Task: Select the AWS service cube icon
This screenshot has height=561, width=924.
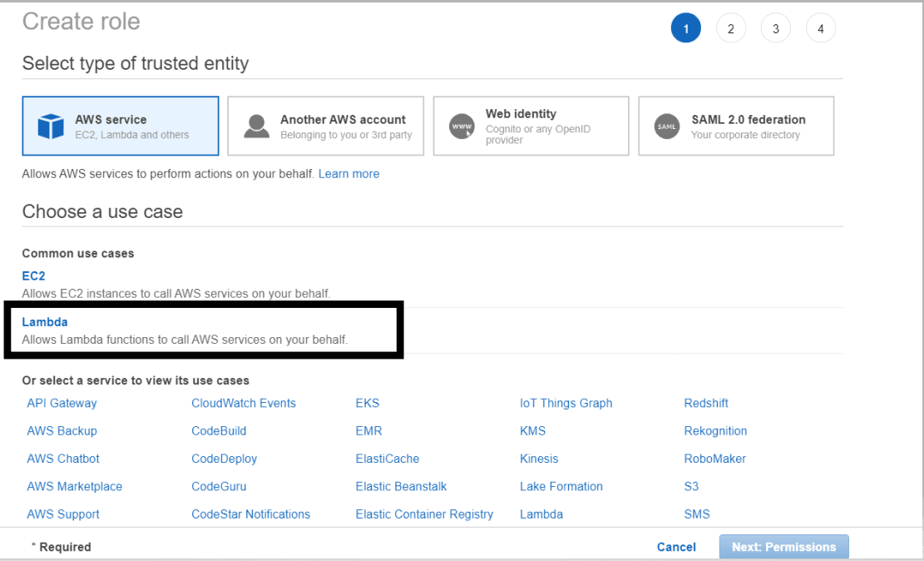Action: point(51,127)
